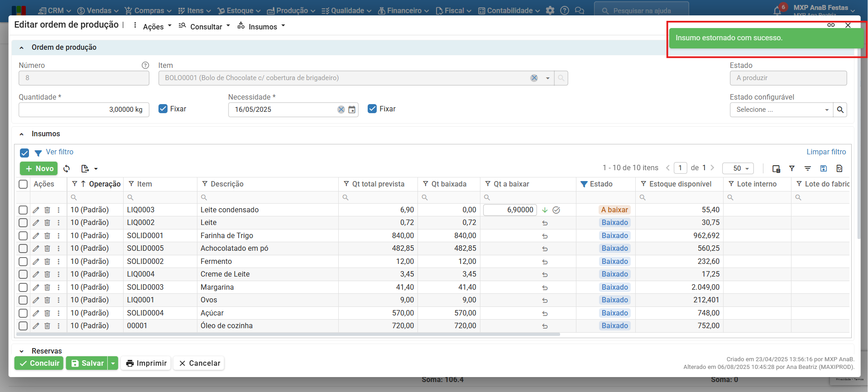Open the three-dot menu for the Ovos row

tap(58, 300)
